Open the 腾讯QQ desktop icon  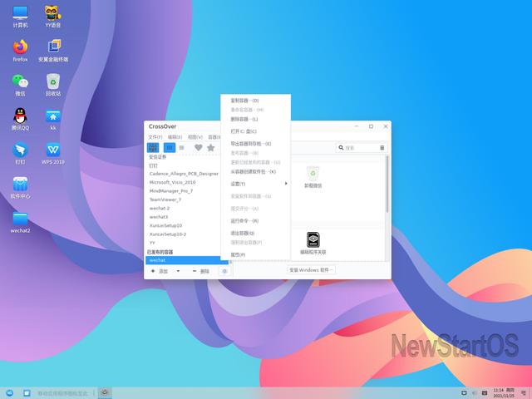pyautogui.click(x=20, y=119)
